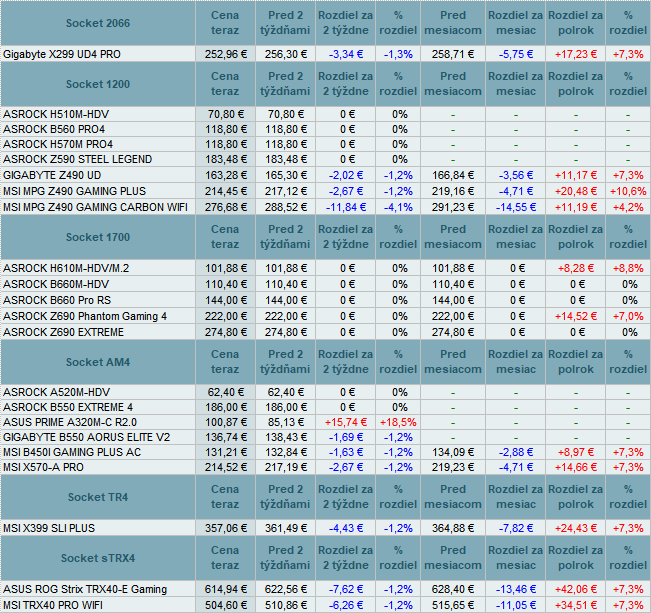Click the 252,96 € current price cell
Image resolution: width=651 pixels, height=613 pixels.
(x=225, y=54)
